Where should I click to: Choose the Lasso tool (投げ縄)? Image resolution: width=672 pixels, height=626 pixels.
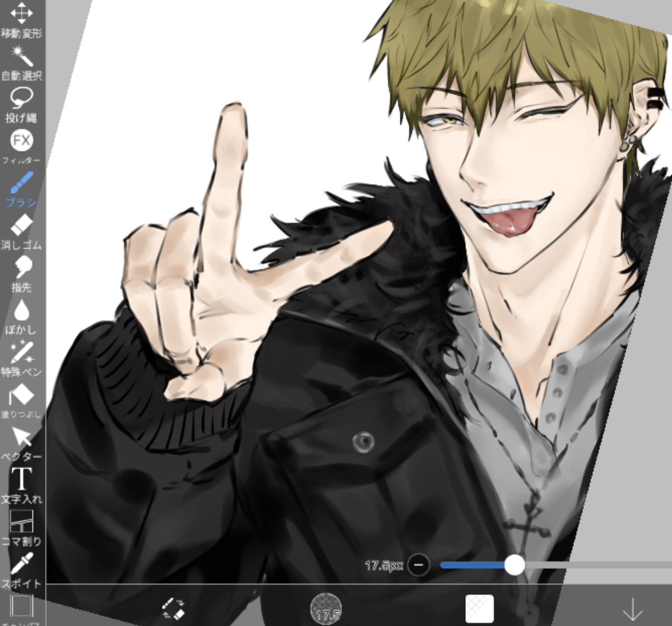click(x=21, y=105)
